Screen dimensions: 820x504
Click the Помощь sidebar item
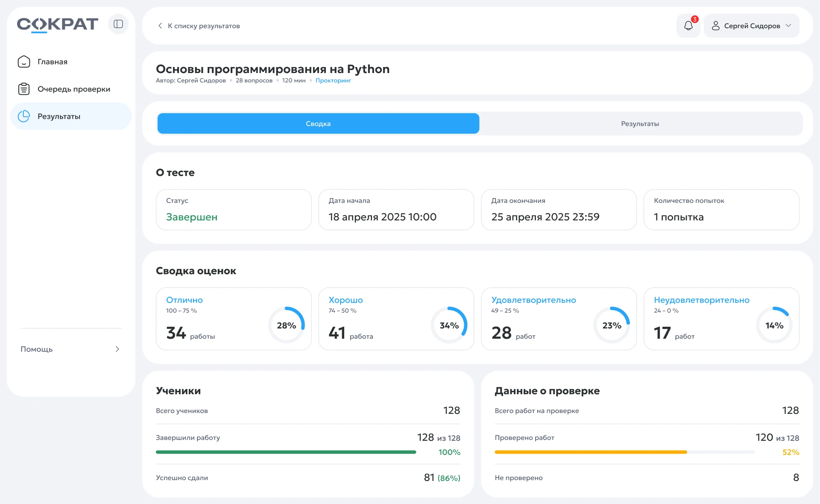click(x=71, y=349)
